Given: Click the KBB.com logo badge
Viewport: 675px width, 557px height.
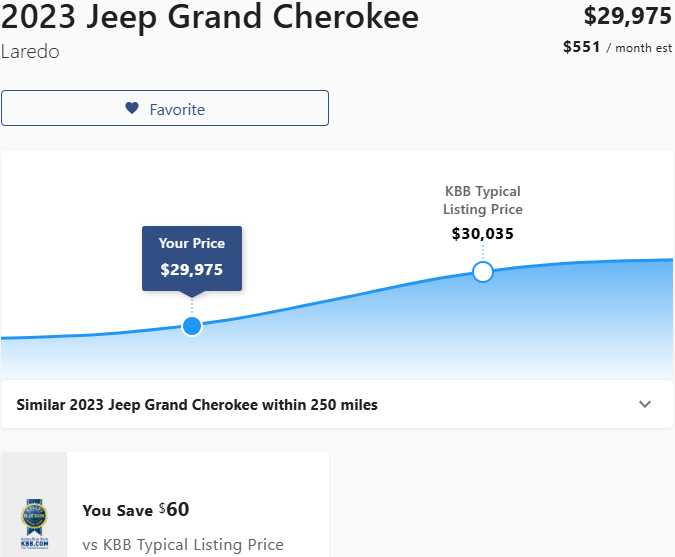Looking at the screenshot, I should pyautogui.click(x=33, y=520).
